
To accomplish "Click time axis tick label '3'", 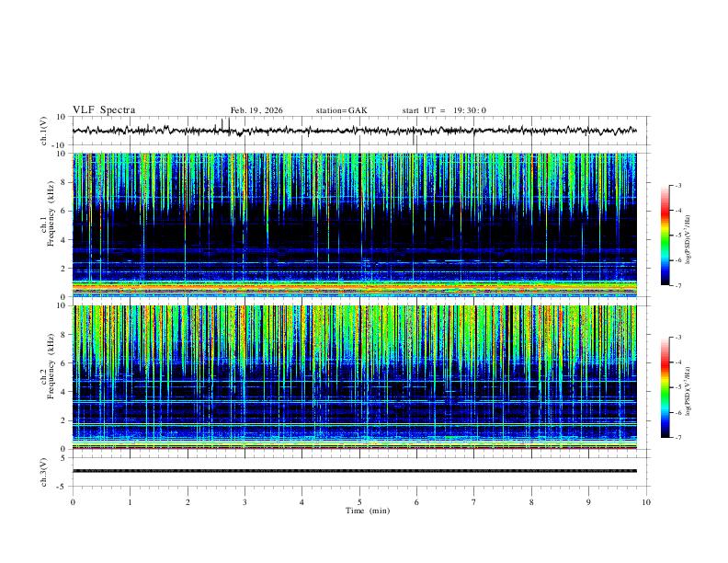I will pyautogui.click(x=245, y=502).
